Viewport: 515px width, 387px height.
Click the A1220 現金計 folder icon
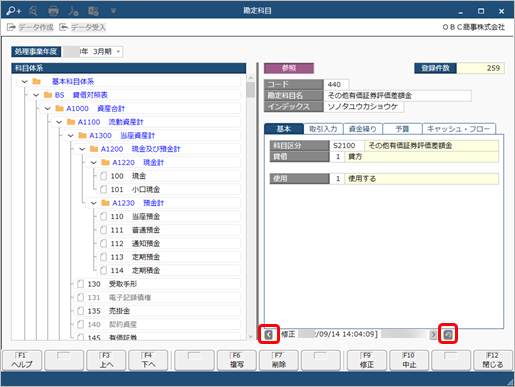[105, 162]
